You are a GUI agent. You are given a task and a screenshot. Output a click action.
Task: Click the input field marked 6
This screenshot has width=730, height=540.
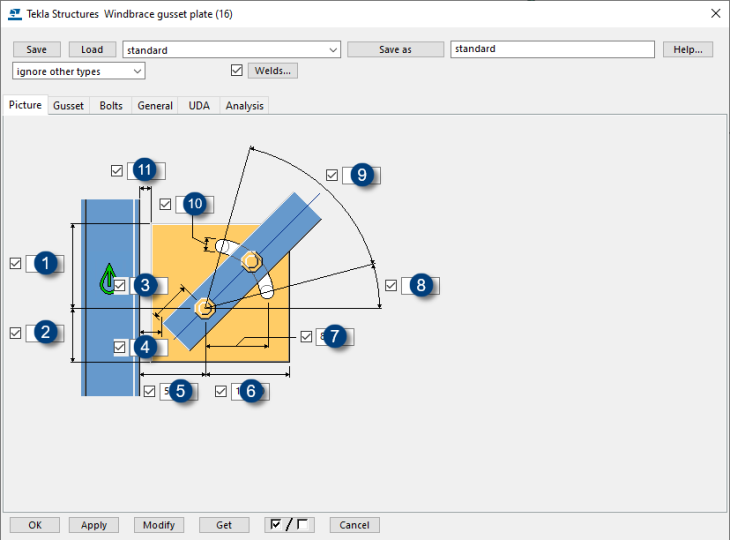pyautogui.click(x=250, y=392)
